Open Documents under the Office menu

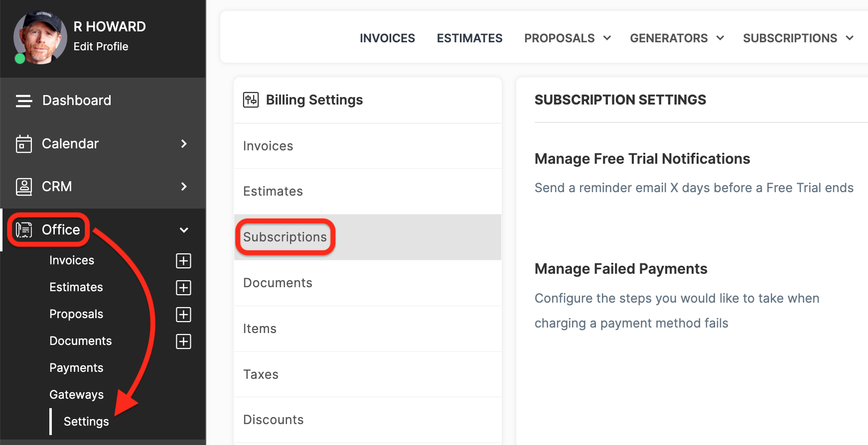81,341
